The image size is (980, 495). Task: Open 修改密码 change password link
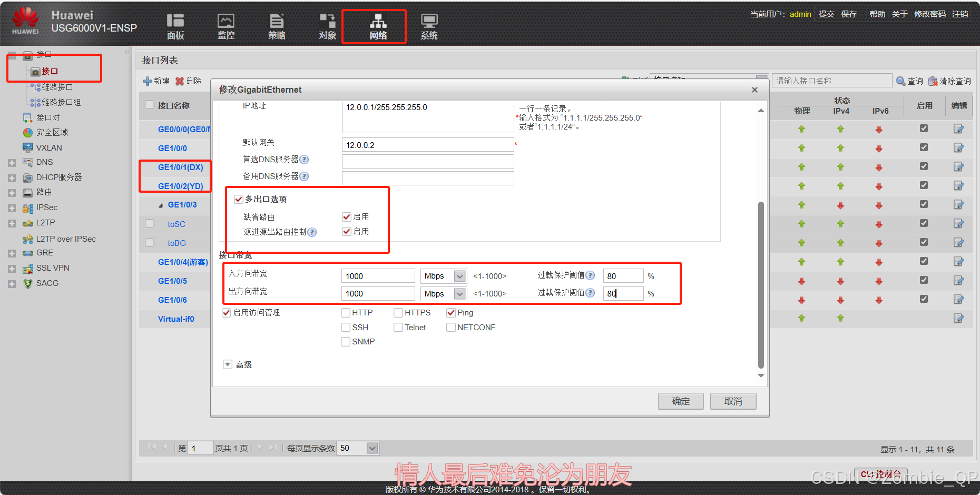[930, 14]
